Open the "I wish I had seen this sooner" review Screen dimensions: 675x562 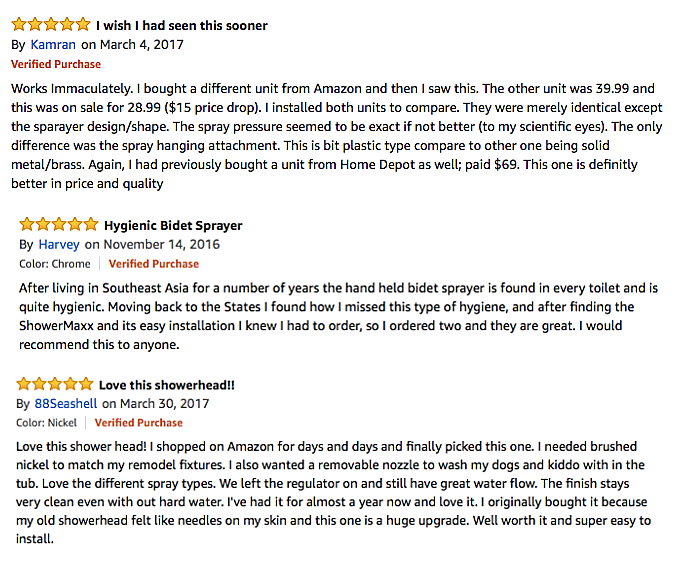(x=181, y=25)
